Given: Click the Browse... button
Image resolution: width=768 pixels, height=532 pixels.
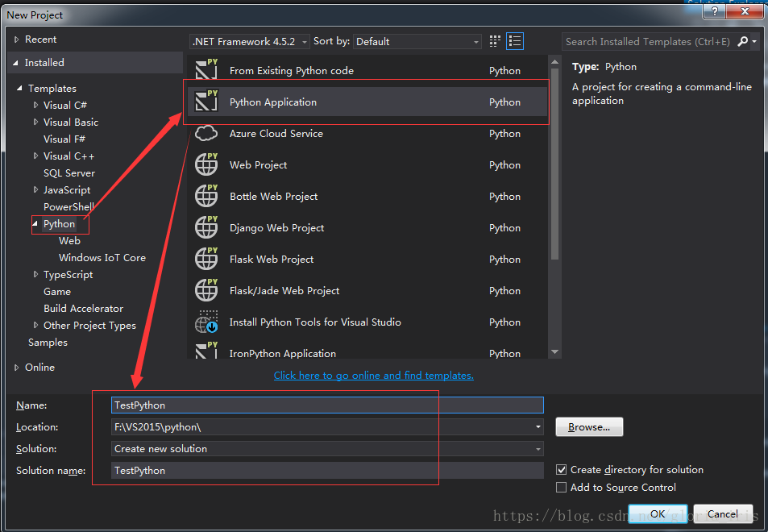Looking at the screenshot, I should (589, 426).
